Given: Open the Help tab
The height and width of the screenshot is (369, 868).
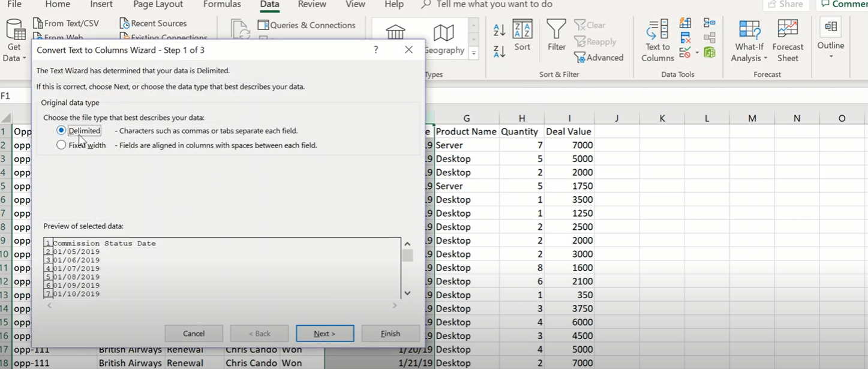Looking at the screenshot, I should click(x=394, y=4).
